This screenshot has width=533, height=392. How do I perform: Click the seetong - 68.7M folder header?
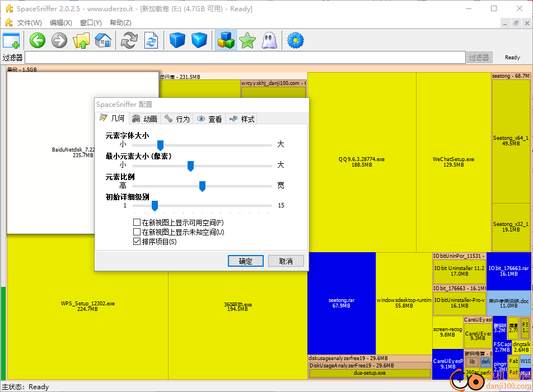511,76
